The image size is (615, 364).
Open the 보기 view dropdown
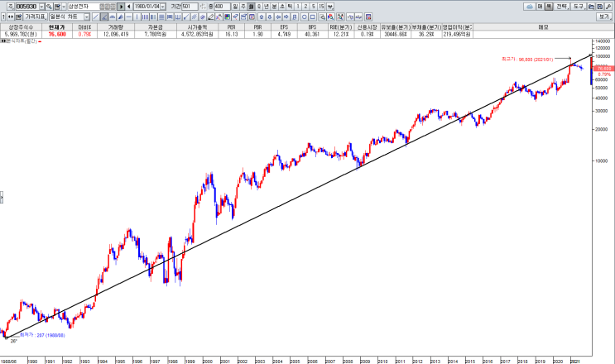pyautogui.click(x=604, y=17)
